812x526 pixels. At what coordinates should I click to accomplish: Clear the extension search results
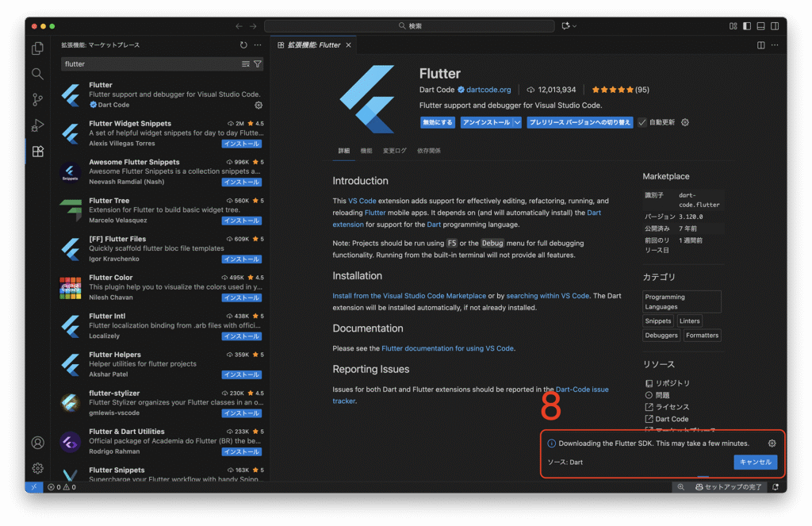[246, 63]
